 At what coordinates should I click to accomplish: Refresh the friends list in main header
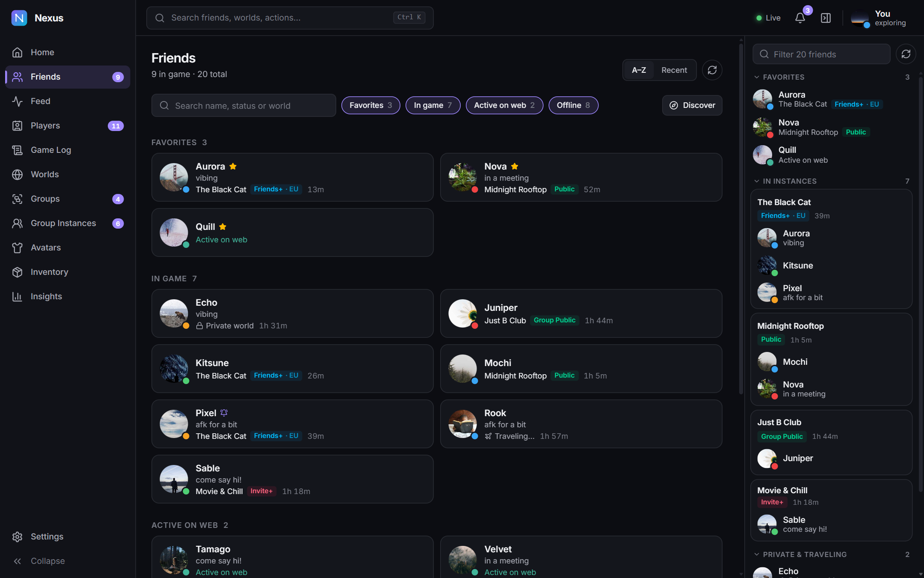[712, 70]
